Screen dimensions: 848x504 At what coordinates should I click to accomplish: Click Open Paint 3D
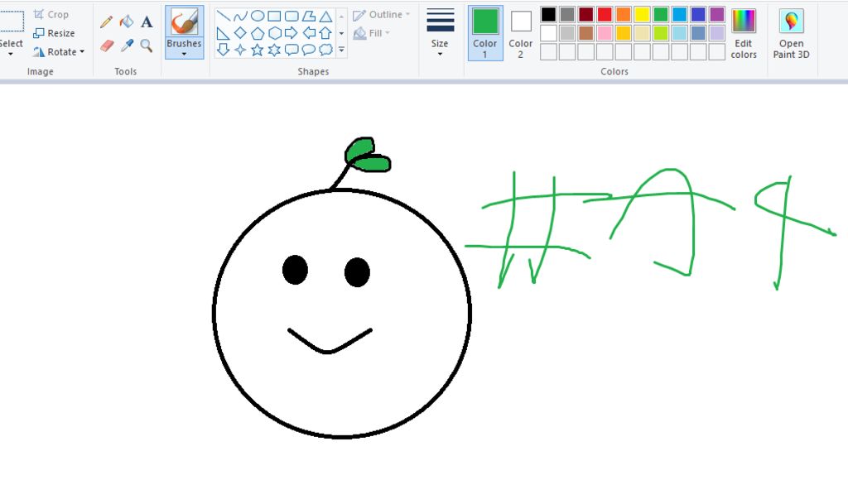coord(791,33)
